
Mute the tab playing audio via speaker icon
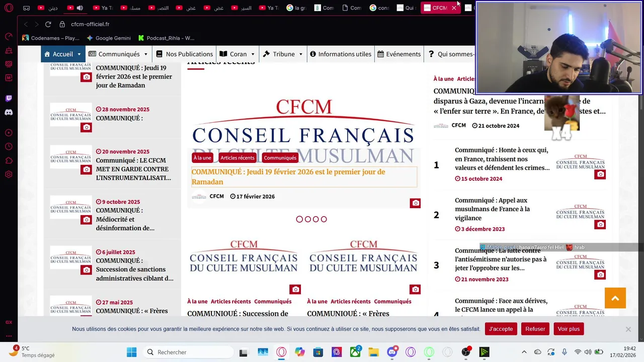[x=79, y=8]
